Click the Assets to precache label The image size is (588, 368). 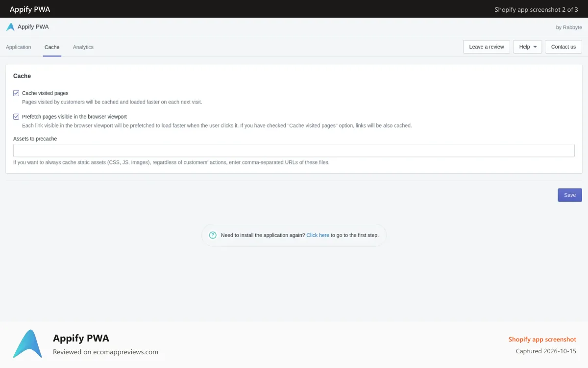(35, 139)
